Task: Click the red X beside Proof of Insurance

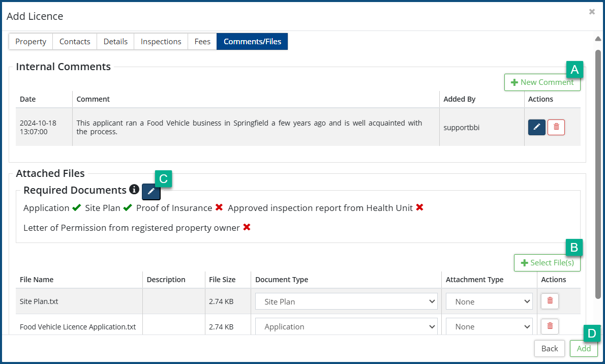Action: tap(219, 207)
